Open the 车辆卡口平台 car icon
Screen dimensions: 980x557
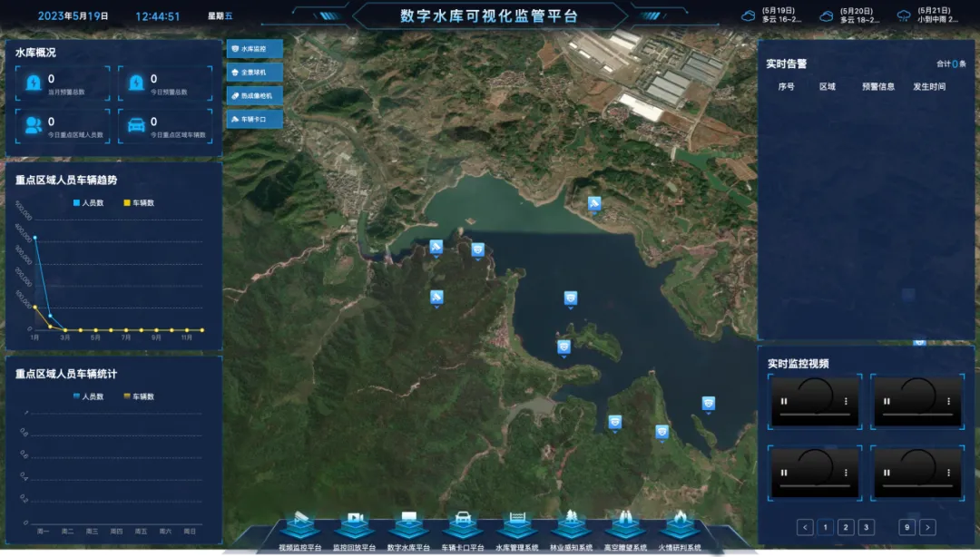[x=463, y=523]
